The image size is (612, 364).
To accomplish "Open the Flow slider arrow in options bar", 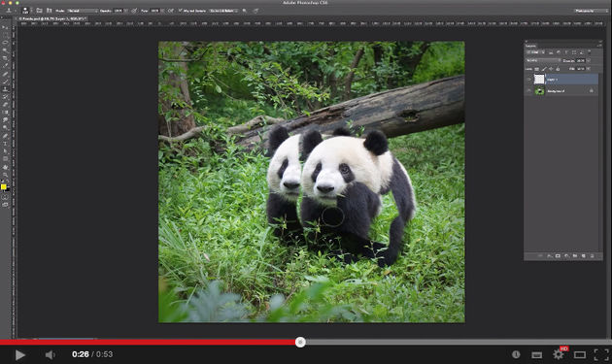I will coord(162,11).
